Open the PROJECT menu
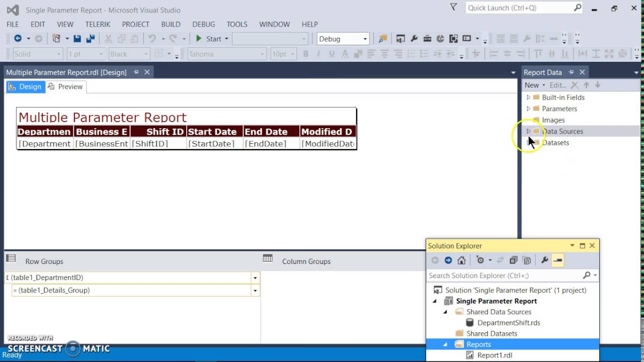Image resolution: width=644 pixels, height=362 pixels. point(135,24)
